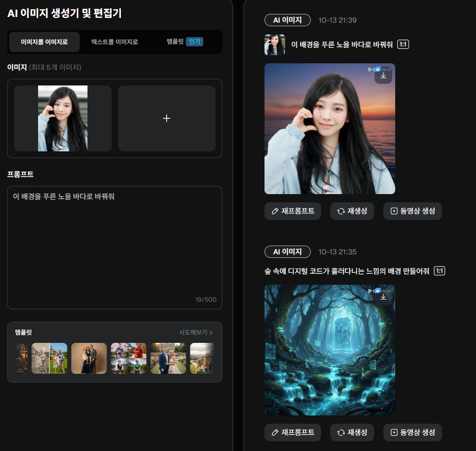Click 동영상 생성 under the forest image

(x=413, y=432)
